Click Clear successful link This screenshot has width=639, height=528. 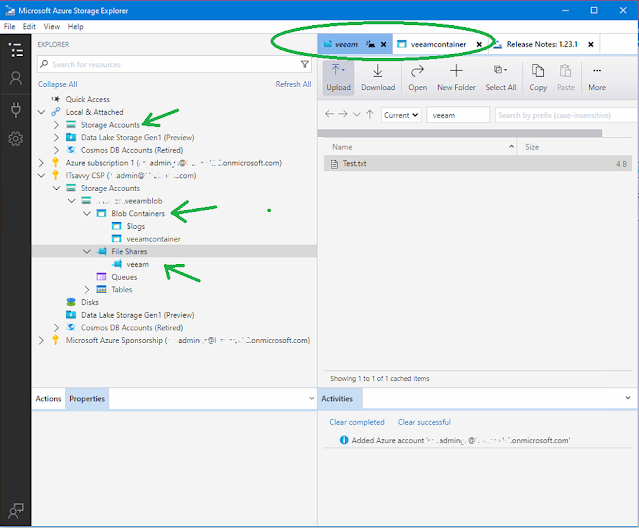point(424,422)
